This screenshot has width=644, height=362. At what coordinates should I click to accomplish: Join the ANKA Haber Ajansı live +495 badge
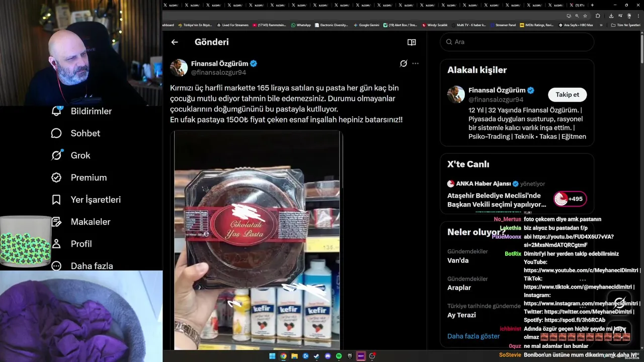(x=570, y=199)
